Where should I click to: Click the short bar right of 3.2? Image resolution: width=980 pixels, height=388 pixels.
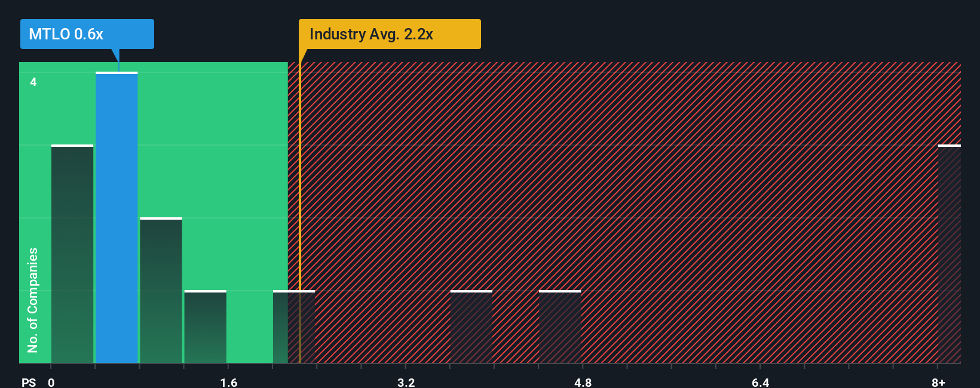pyautogui.click(x=471, y=327)
